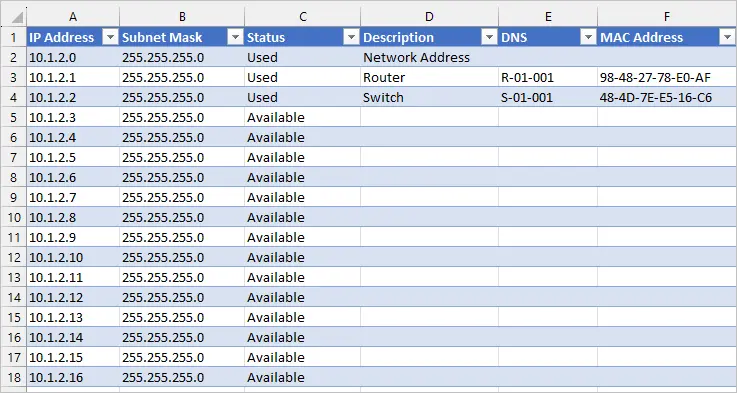Viewport: 737px width, 393px height.
Task: Select column E header
Action: pyautogui.click(x=548, y=17)
